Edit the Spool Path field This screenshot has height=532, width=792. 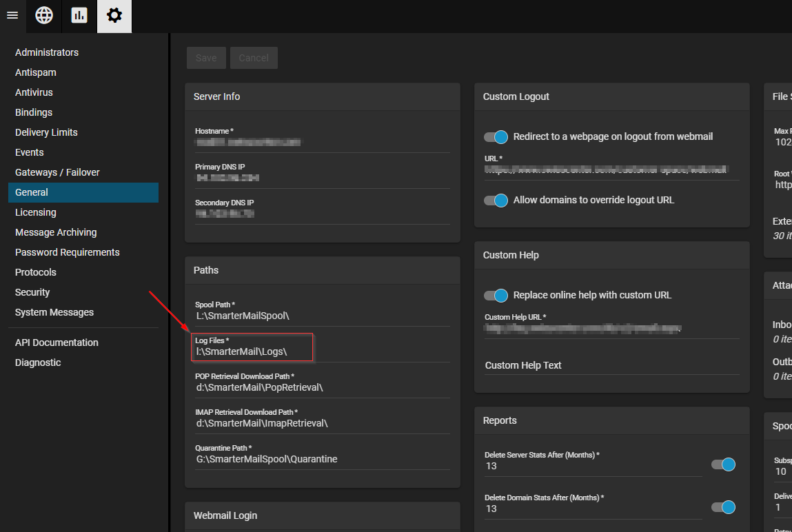[321, 316]
